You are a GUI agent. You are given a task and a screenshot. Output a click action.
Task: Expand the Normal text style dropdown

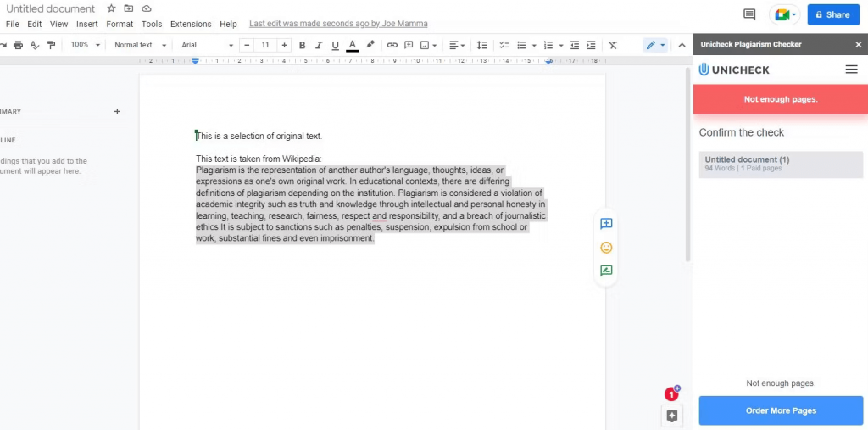pos(138,45)
